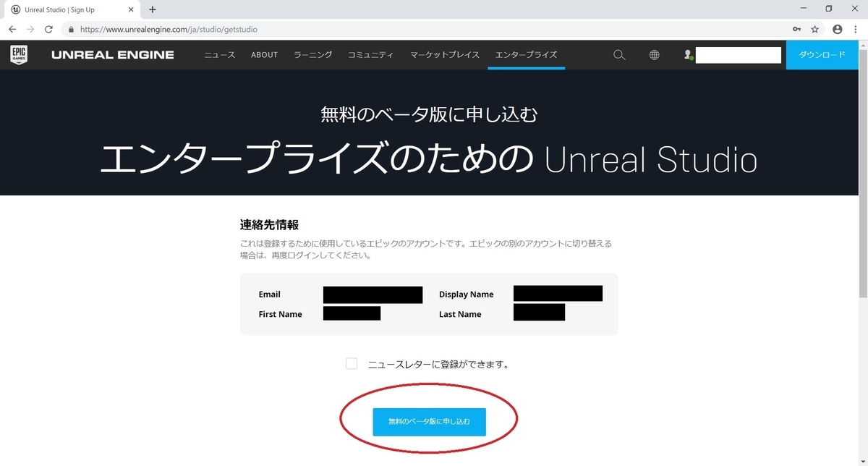
Task: Open the language globe icon
Action: 655,55
